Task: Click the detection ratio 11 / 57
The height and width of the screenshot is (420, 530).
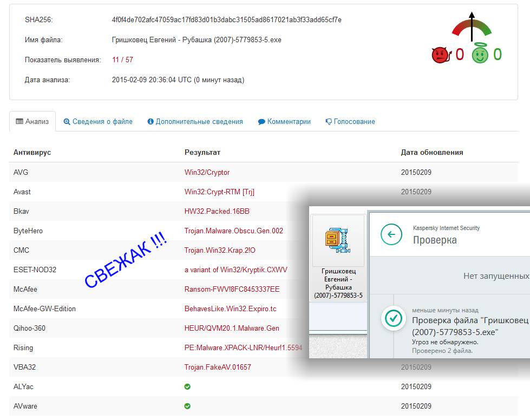Action: pyautogui.click(x=122, y=60)
